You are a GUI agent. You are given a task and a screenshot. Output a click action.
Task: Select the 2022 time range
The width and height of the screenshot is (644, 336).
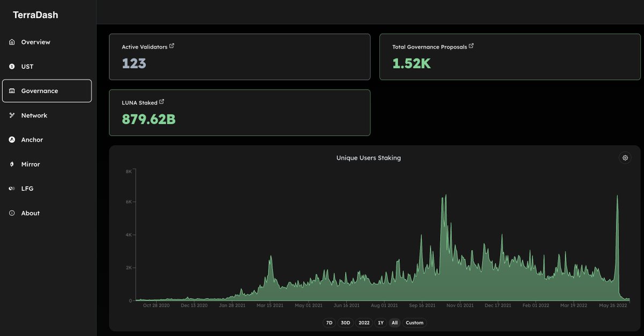pos(364,323)
